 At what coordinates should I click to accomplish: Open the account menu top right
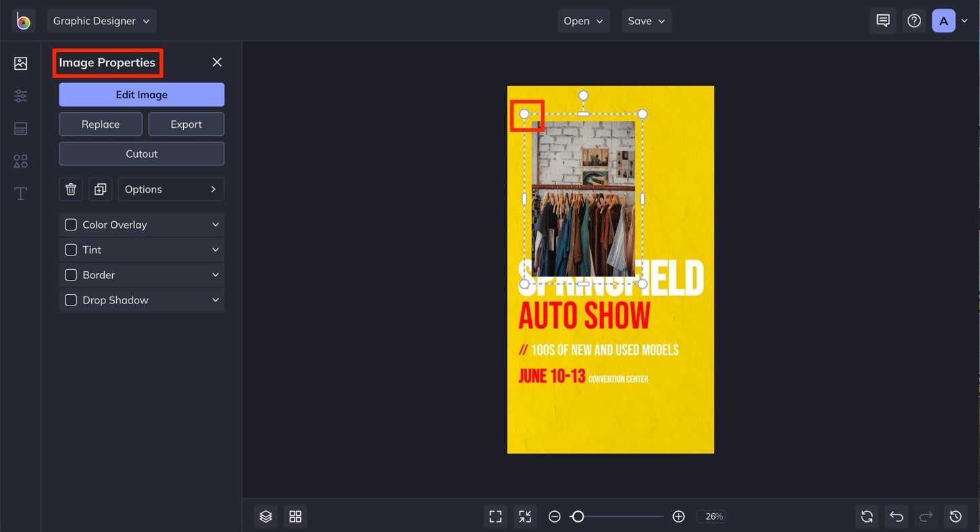(949, 20)
